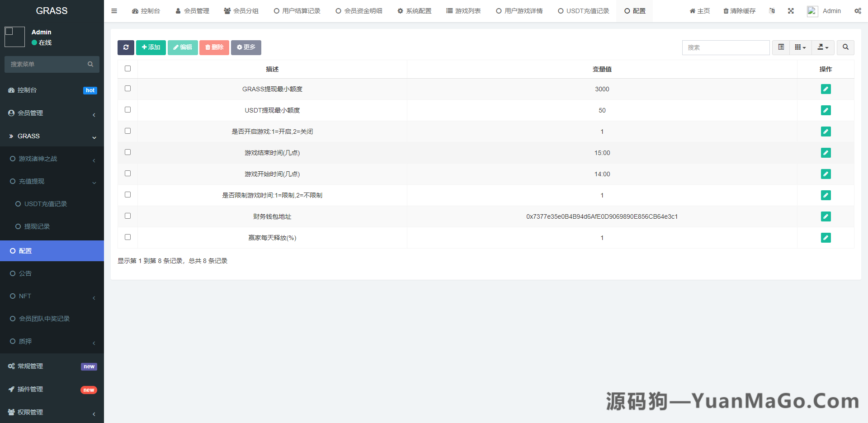Viewport: 868px width, 423px height.
Task: Click the edit icon for 财务钱包地址 row
Action: point(826,216)
